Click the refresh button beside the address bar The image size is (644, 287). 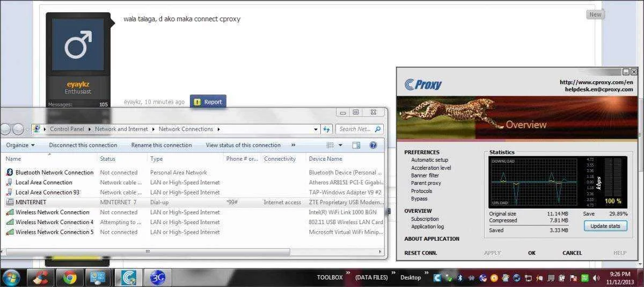point(326,129)
